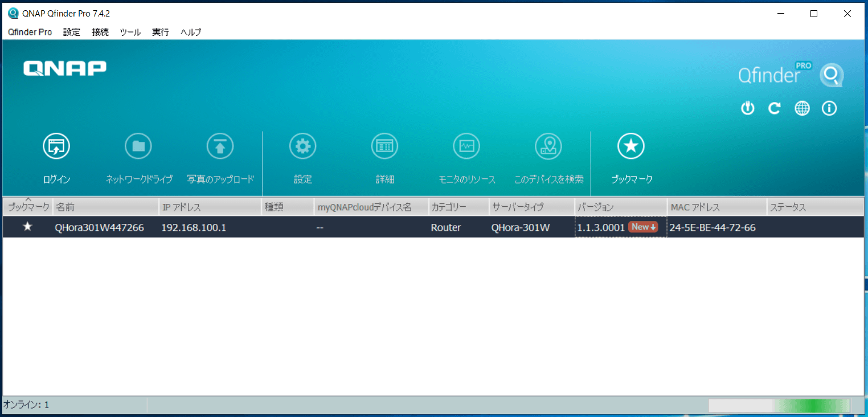The height and width of the screenshot is (417, 868).
Task: Click the power icon in header
Action: [x=747, y=108]
